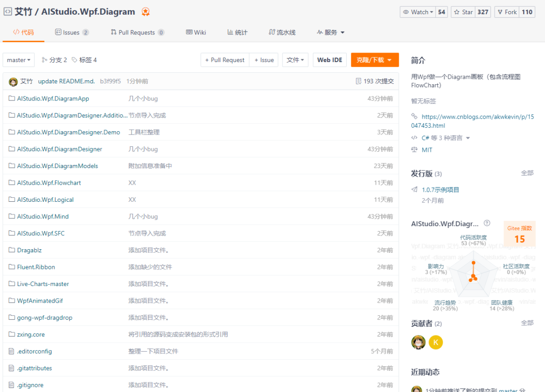Click commit message 将引用的源码变成安装包的形式引用
The width and height of the screenshot is (545, 392).
pos(178,334)
